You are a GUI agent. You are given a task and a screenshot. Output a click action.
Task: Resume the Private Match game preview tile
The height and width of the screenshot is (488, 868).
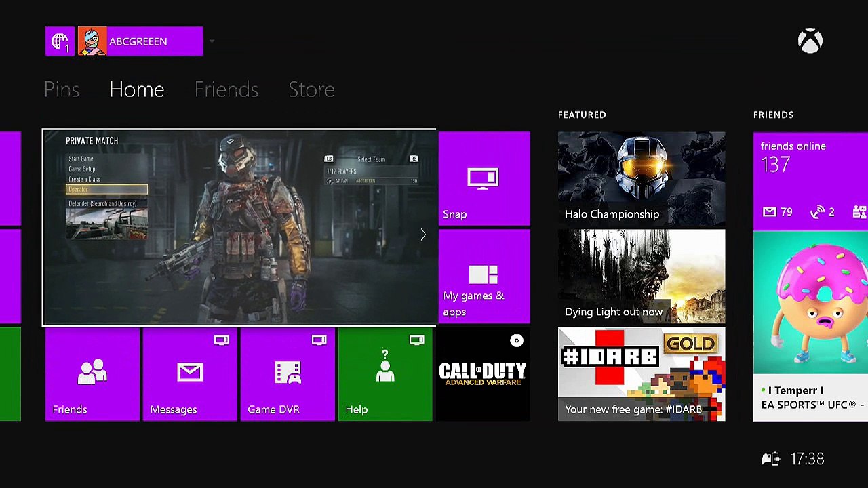tap(239, 228)
